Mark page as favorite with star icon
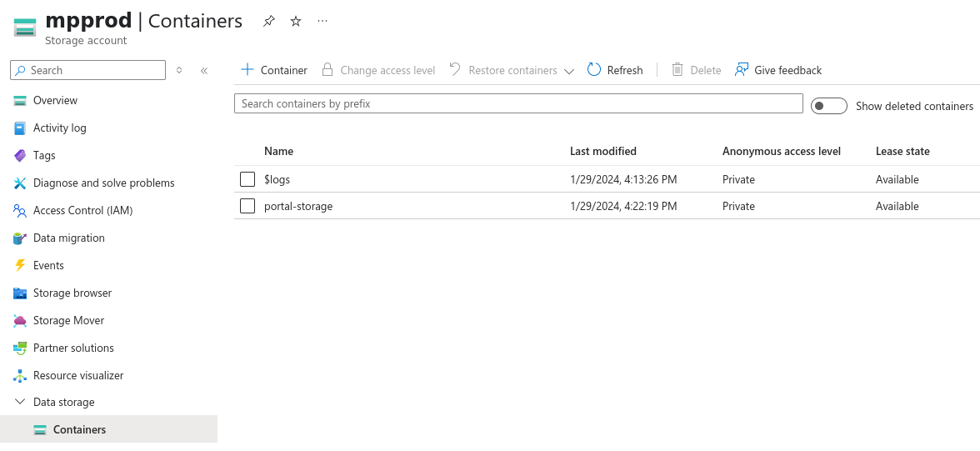 (296, 22)
